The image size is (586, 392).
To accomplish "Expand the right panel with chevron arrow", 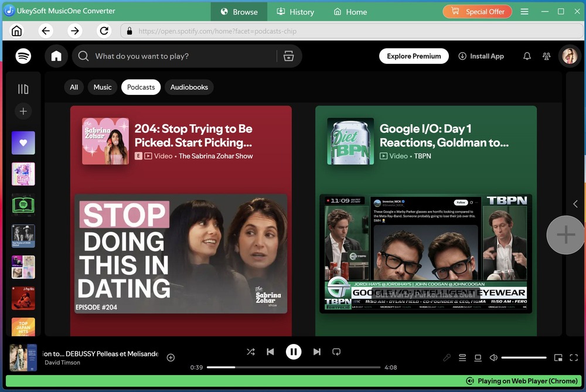I will click(x=575, y=204).
